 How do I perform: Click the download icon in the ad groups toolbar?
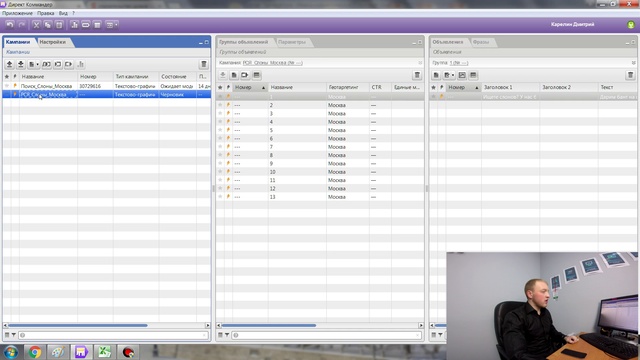pyautogui.click(x=223, y=75)
